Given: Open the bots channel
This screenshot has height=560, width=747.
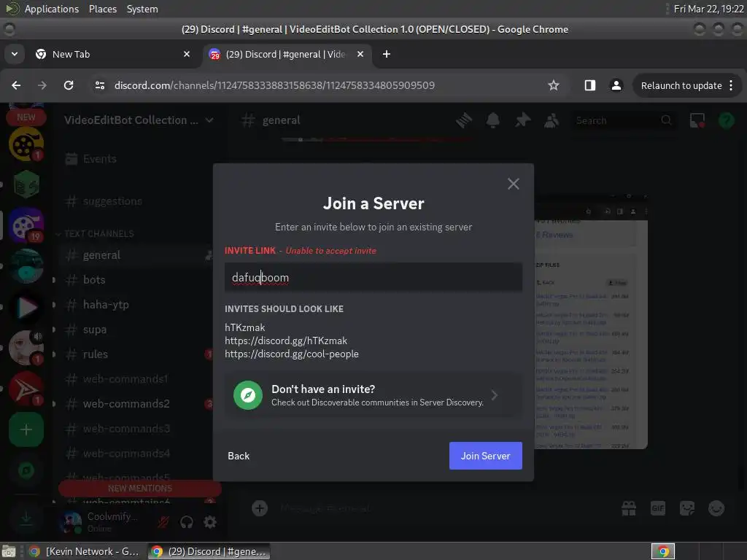Looking at the screenshot, I should click(x=94, y=280).
